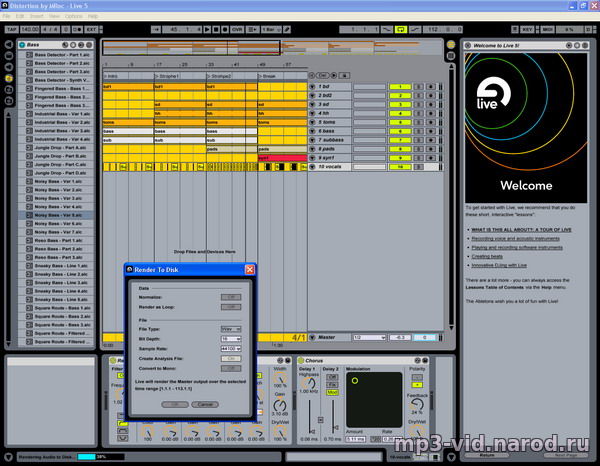600x466 pixels.
Task: Arm the 8 pads track for recording
Action: [431, 149]
